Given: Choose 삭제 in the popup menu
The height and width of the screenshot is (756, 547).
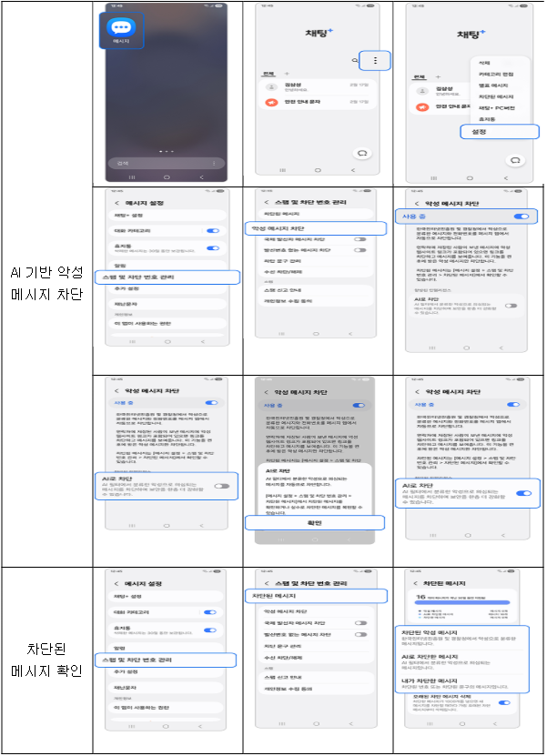Looking at the screenshot, I should click(x=484, y=63).
